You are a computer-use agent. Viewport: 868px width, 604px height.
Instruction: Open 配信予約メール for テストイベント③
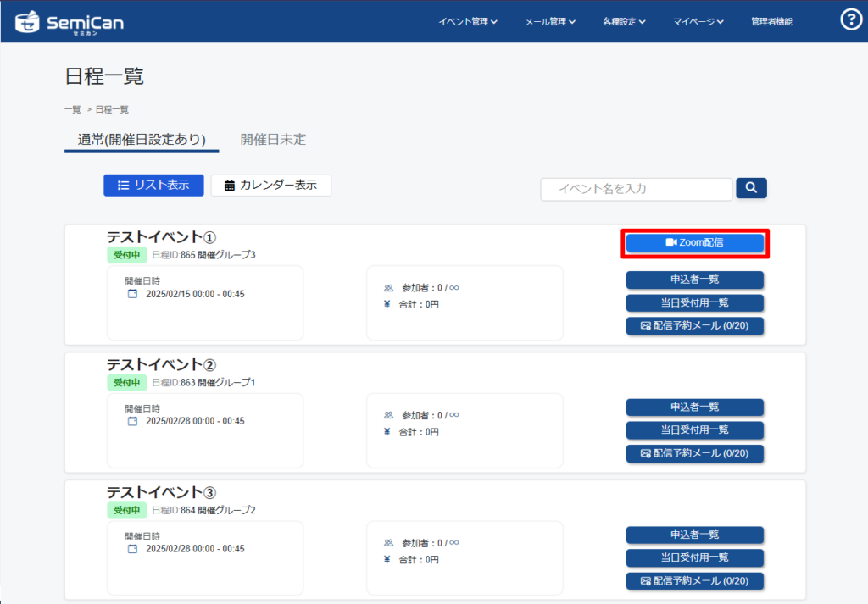click(x=695, y=581)
